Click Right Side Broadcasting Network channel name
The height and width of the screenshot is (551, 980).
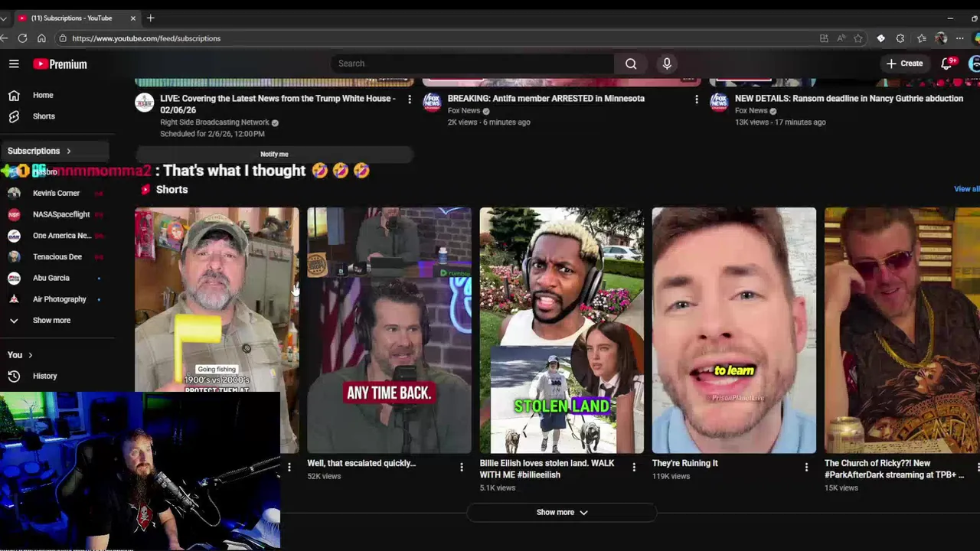pos(214,122)
